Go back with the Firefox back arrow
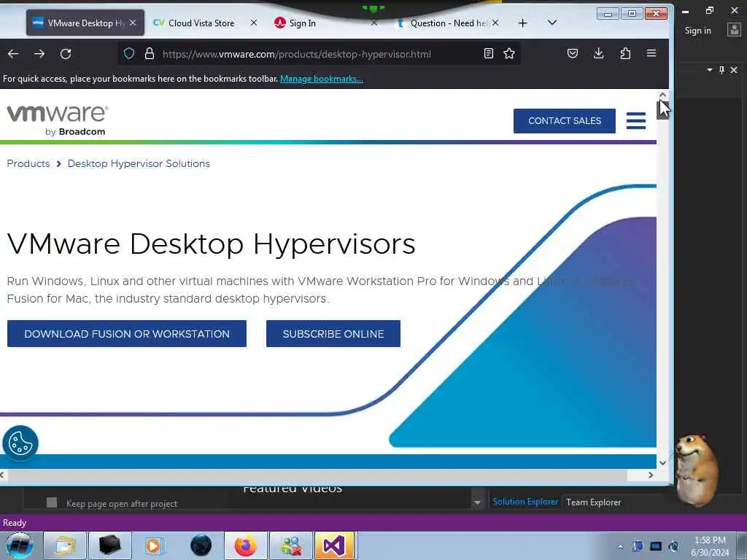Image resolution: width=747 pixels, height=560 pixels. (x=13, y=54)
